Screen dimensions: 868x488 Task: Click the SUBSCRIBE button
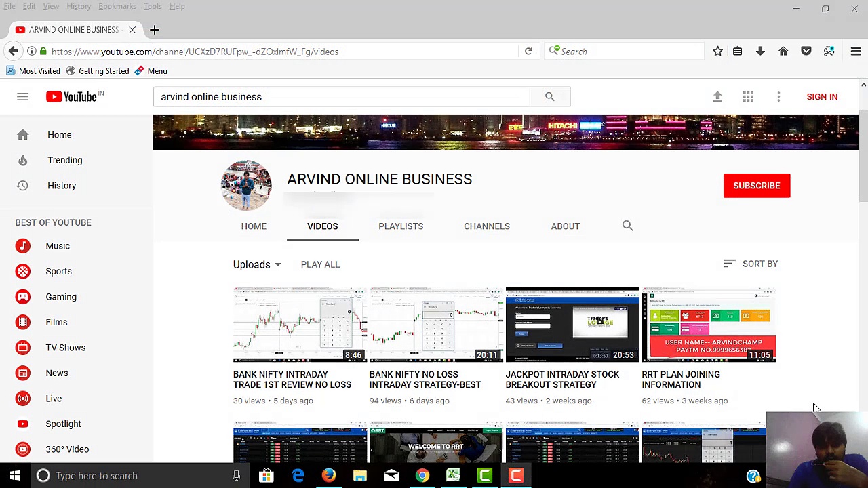tap(757, 186)
